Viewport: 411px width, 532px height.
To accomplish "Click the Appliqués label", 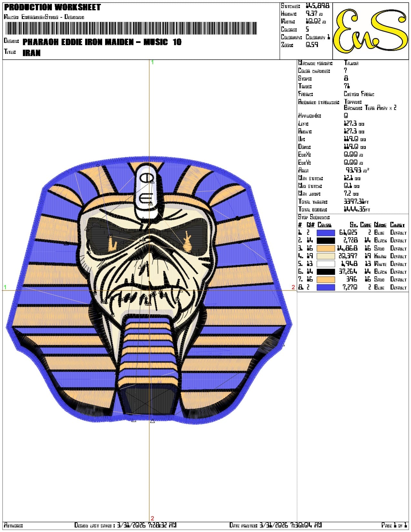I will coord(309,116).
